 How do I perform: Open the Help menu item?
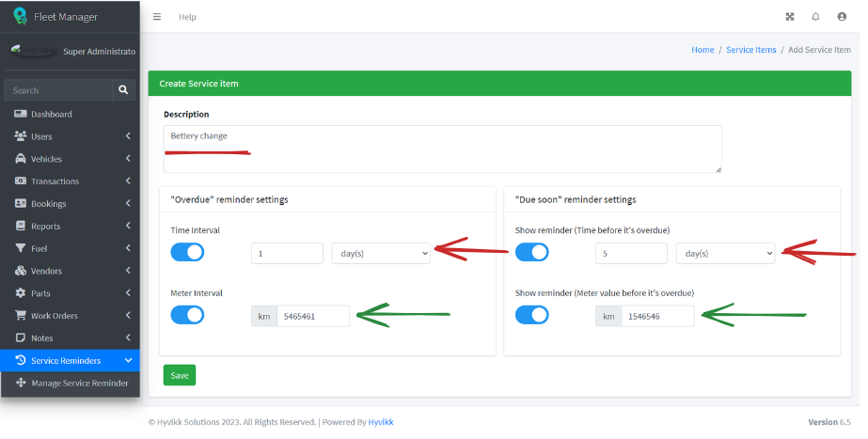[187, 17]
